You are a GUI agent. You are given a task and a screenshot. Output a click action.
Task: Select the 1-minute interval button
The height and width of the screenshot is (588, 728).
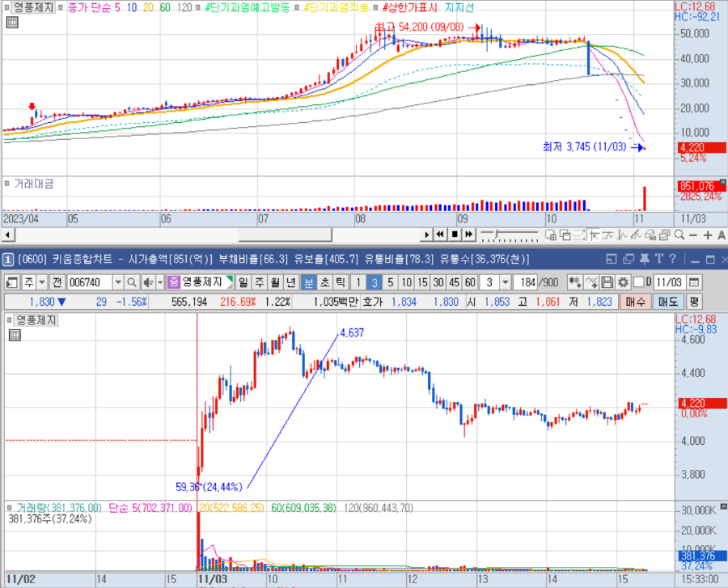pos(358,282)
